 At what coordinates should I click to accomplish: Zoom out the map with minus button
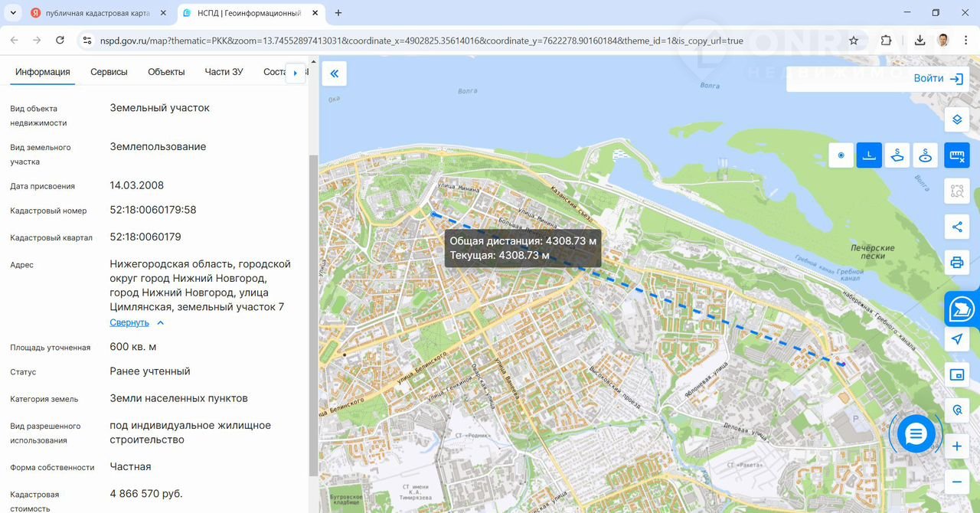(956, 482)
